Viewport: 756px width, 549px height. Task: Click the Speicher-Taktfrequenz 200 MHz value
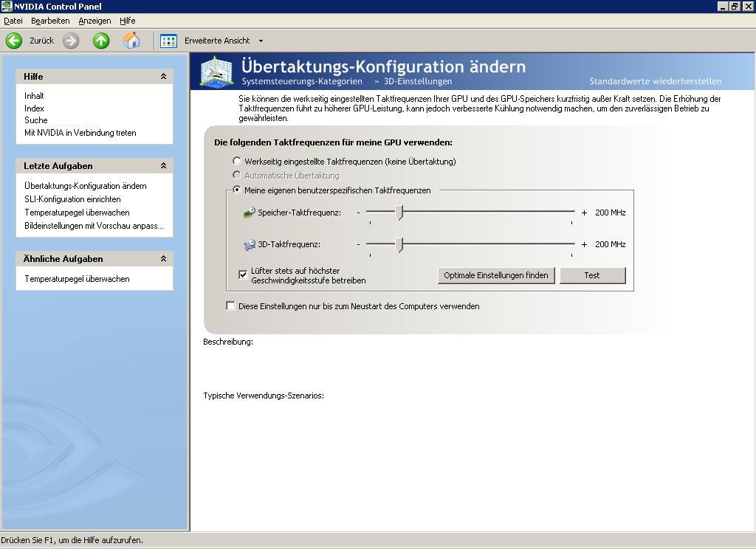coord(611,213)
